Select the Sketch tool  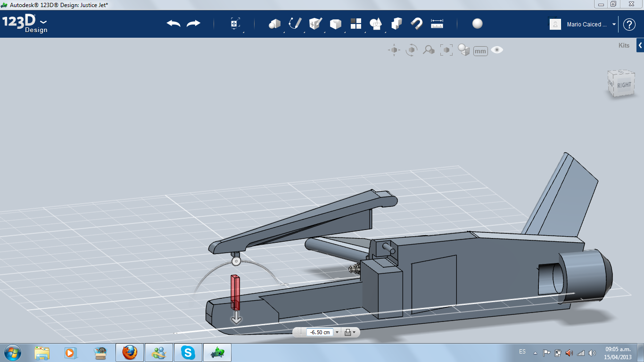point(295,24)
